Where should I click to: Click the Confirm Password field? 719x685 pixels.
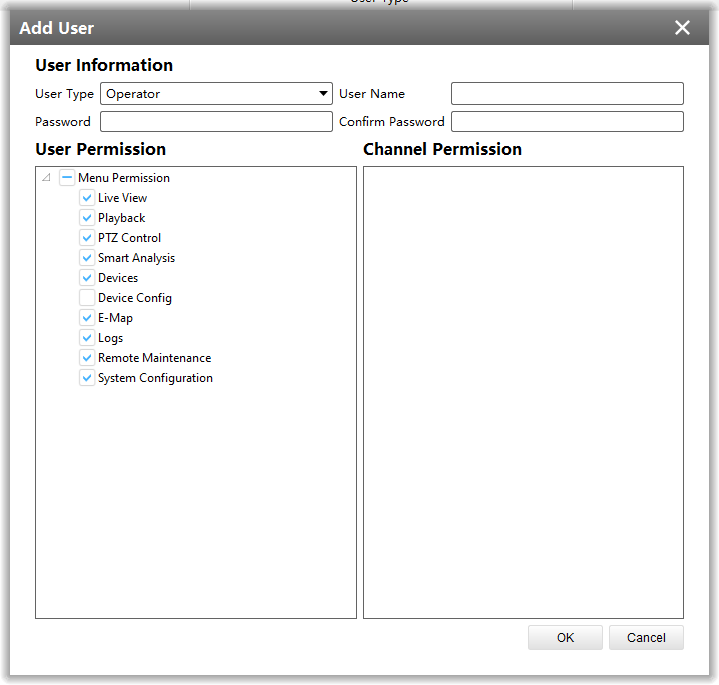pos(567,122)
